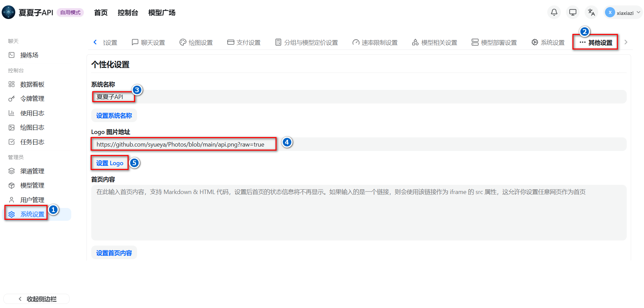Open 渠道管理 channel management
Viewport: 644px width, 308px height.
[x=32, y=171]
